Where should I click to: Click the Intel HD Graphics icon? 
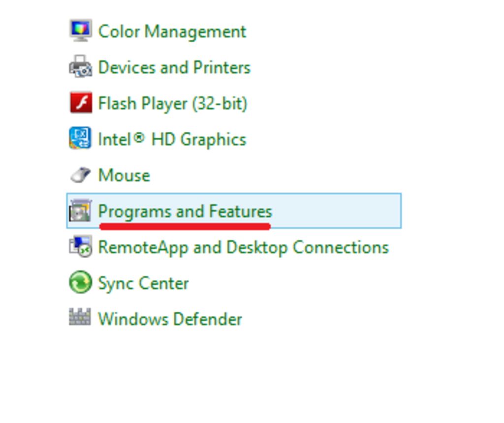coord(80,139)
